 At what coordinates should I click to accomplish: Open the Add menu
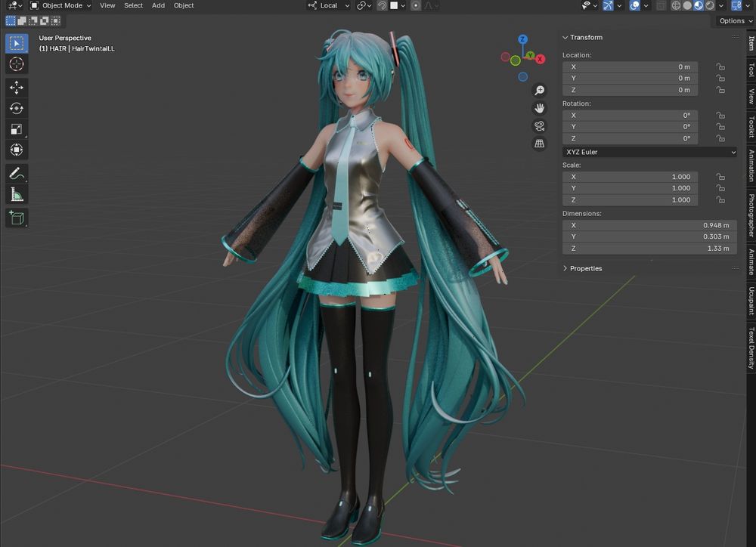[158, 6]
